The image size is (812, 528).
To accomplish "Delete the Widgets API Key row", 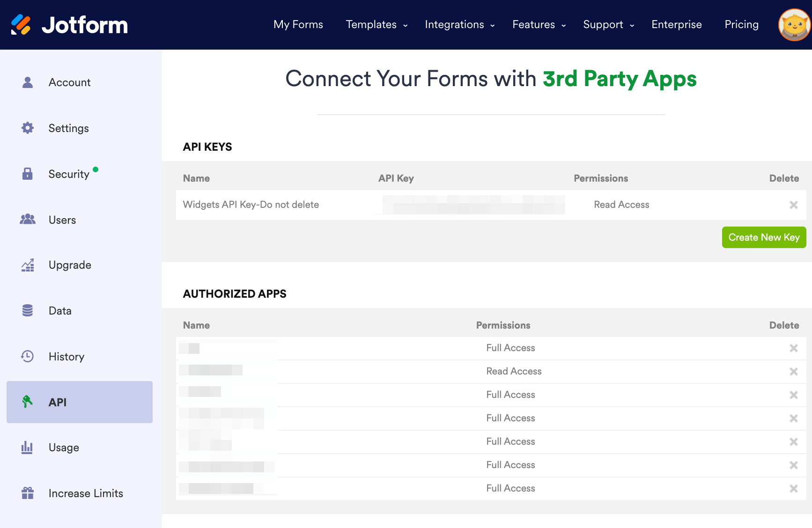I will (x=793, y=205).
